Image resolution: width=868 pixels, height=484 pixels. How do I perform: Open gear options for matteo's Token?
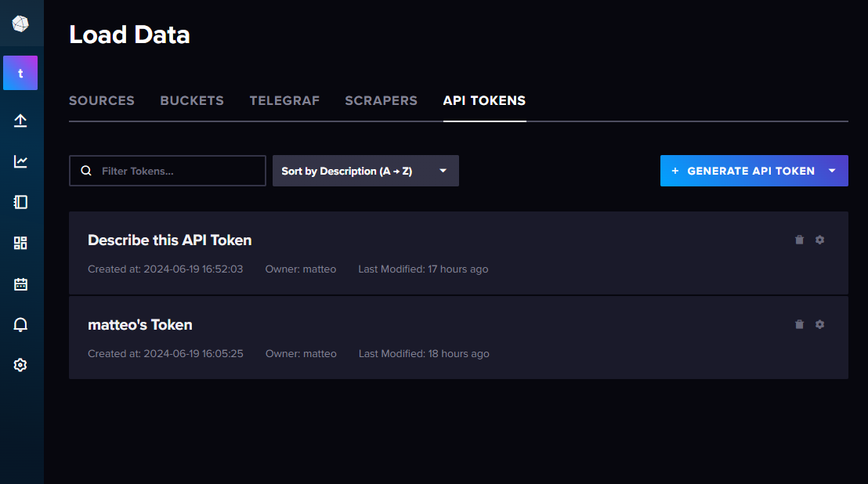[820, 324]
